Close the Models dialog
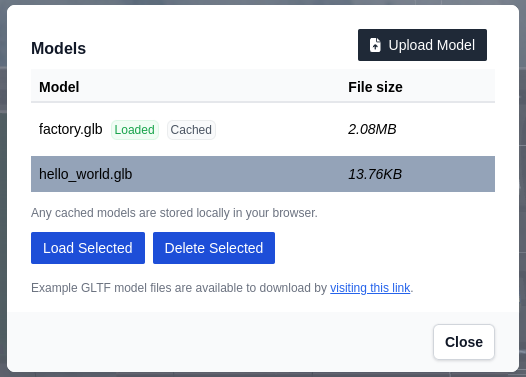This screenshot has height=377, width=526. point(464,342)
